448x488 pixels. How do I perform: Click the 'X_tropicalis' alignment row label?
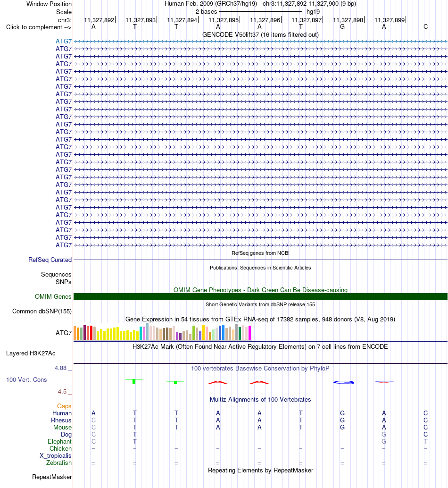[x=56, y=455]
